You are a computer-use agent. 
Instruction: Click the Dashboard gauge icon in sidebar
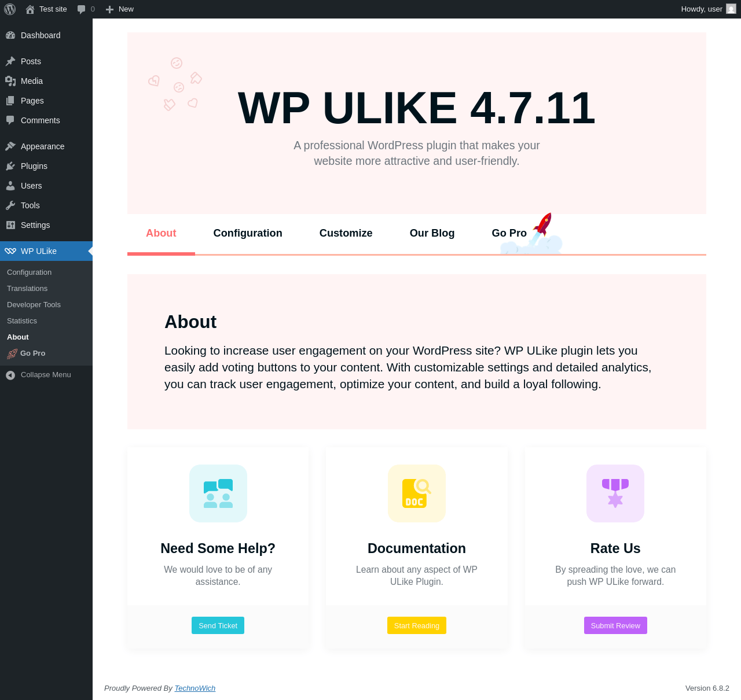10,35
